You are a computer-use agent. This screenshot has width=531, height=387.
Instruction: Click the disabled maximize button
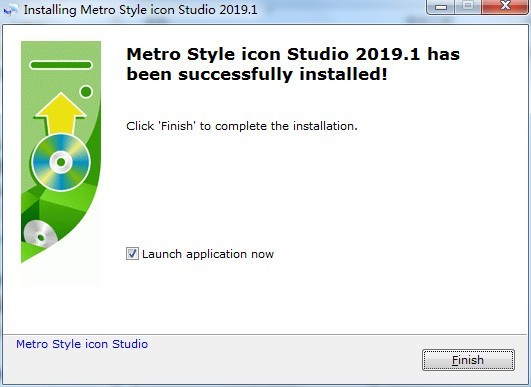468,7
